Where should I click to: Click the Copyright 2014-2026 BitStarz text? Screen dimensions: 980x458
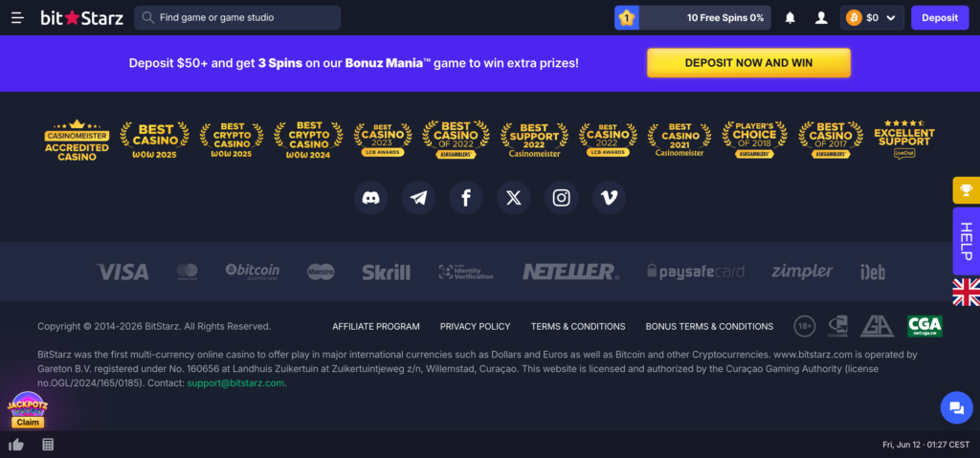pos(154,326)
